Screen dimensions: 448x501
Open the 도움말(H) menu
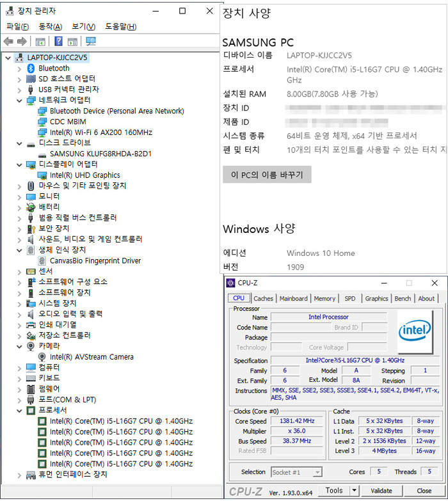tap(121, 26)
